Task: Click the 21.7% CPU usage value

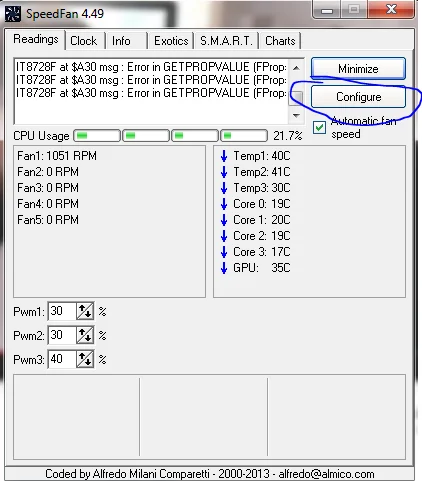Action: (288, 136)
